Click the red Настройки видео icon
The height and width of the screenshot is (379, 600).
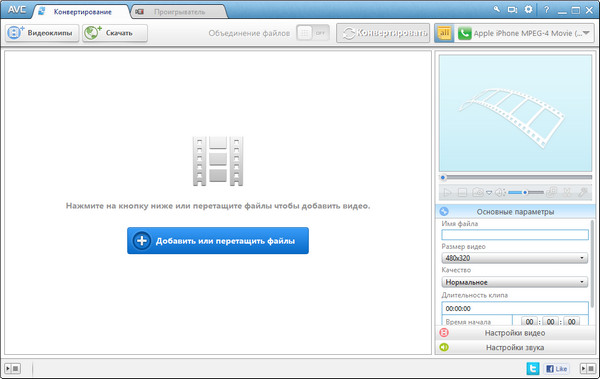(x=444, y=333)
